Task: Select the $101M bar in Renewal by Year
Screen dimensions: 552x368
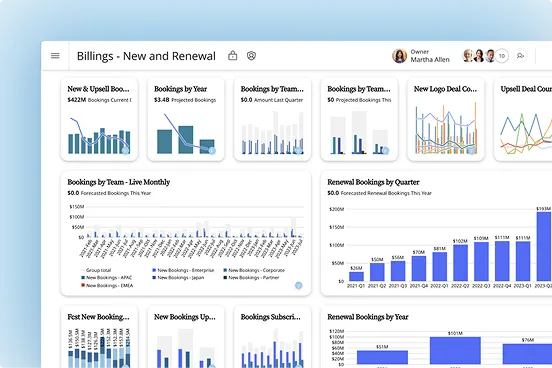Action: [455, 350]
